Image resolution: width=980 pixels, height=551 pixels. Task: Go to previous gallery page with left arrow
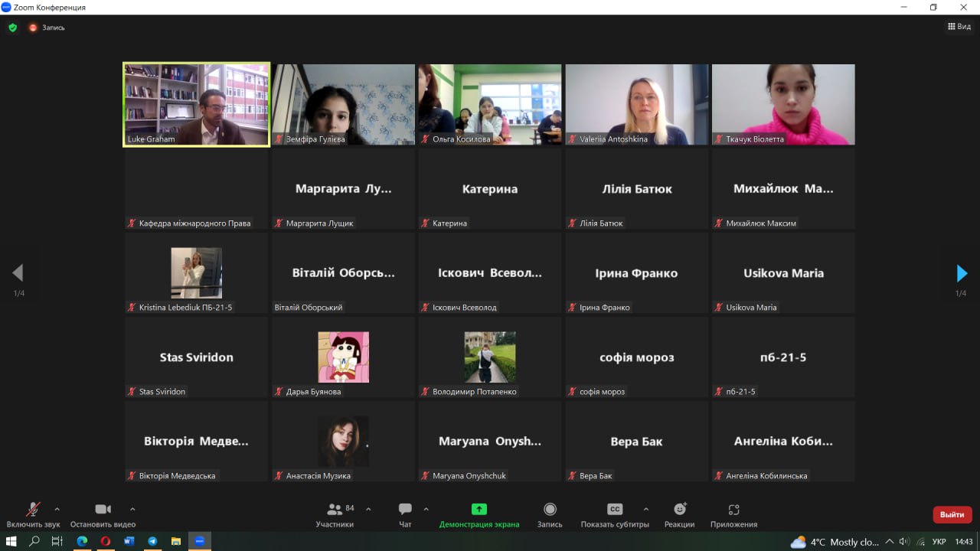coord(18,273)
